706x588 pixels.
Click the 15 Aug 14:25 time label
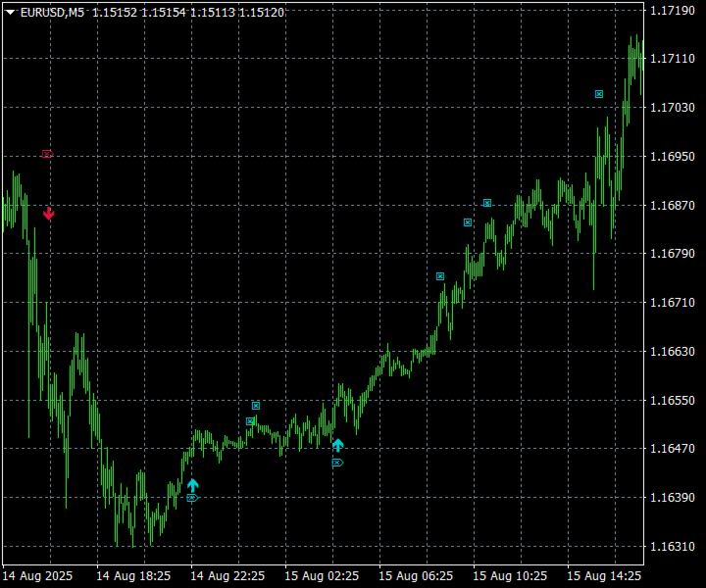[x=604, y=576]
